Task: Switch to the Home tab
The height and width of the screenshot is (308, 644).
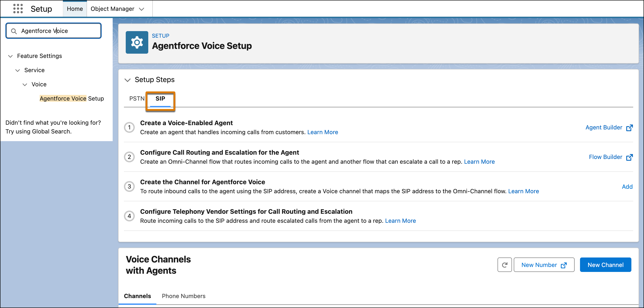Action: point(75,9)
